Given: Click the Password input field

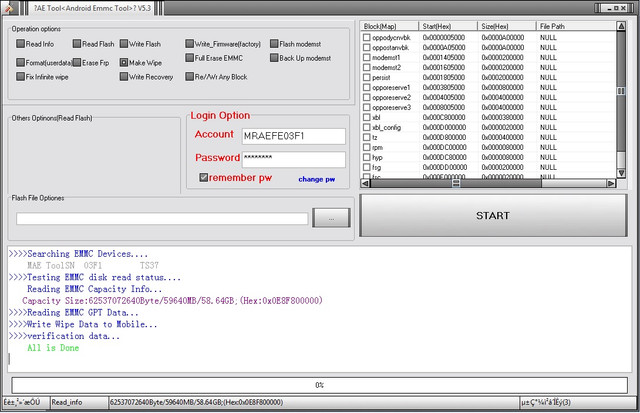Looking at the screenshot, I should click(x=292, y=159).
